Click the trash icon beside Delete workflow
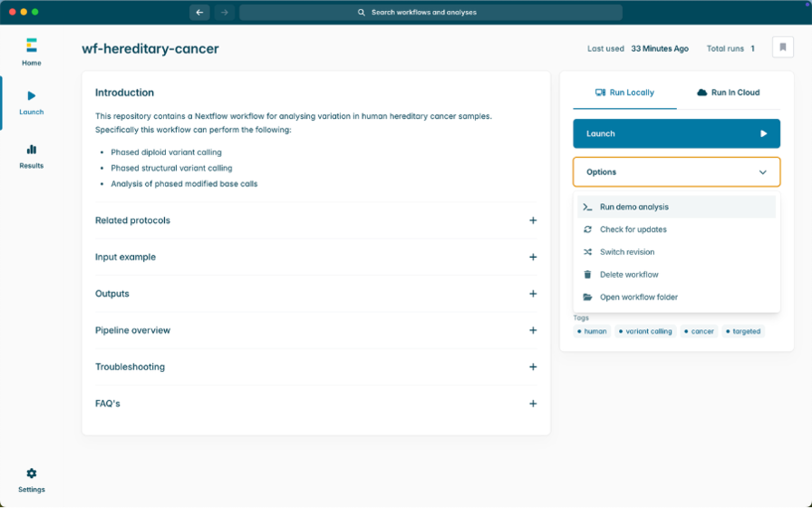This screenshot has width=812, height=508. pos(587,275)
